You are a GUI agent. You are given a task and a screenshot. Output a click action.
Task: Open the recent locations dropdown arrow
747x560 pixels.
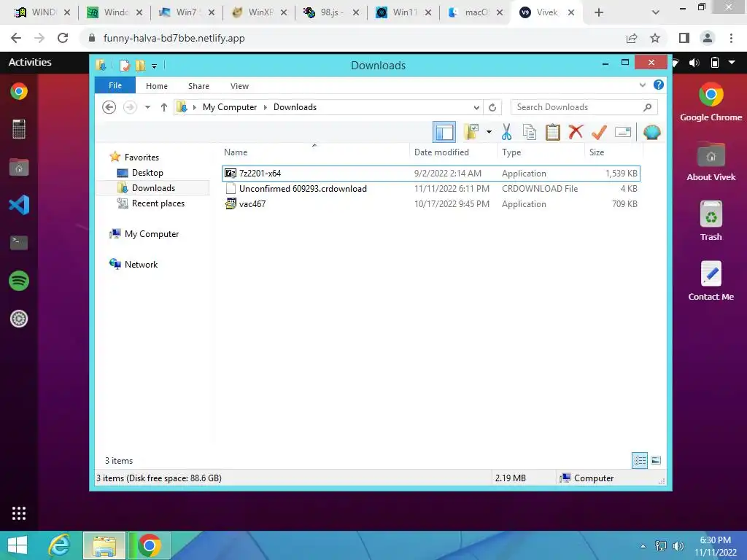click(x=147, y=107)
